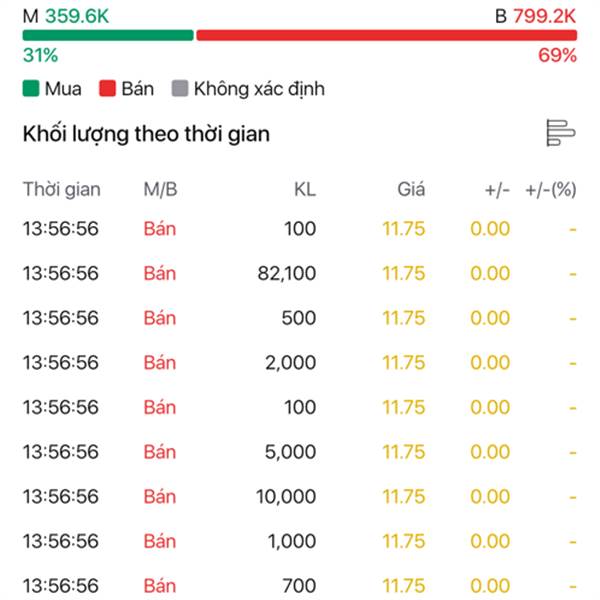Image resolution: width=600 pixels, height=600 pixels.
Task: Tap the B 799.2K sell total
Action: (x=536, y=16)
